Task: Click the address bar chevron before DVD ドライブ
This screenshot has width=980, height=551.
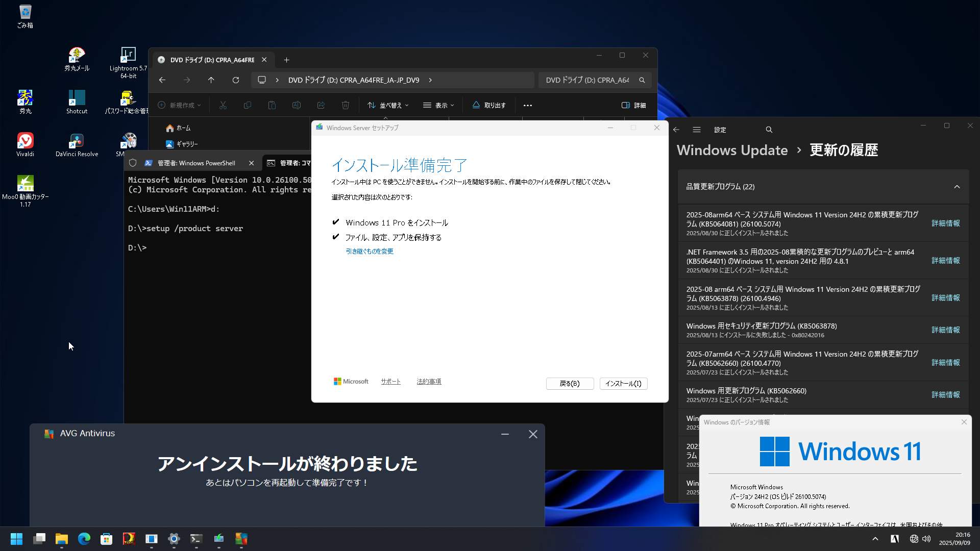Action: (277, 80)
